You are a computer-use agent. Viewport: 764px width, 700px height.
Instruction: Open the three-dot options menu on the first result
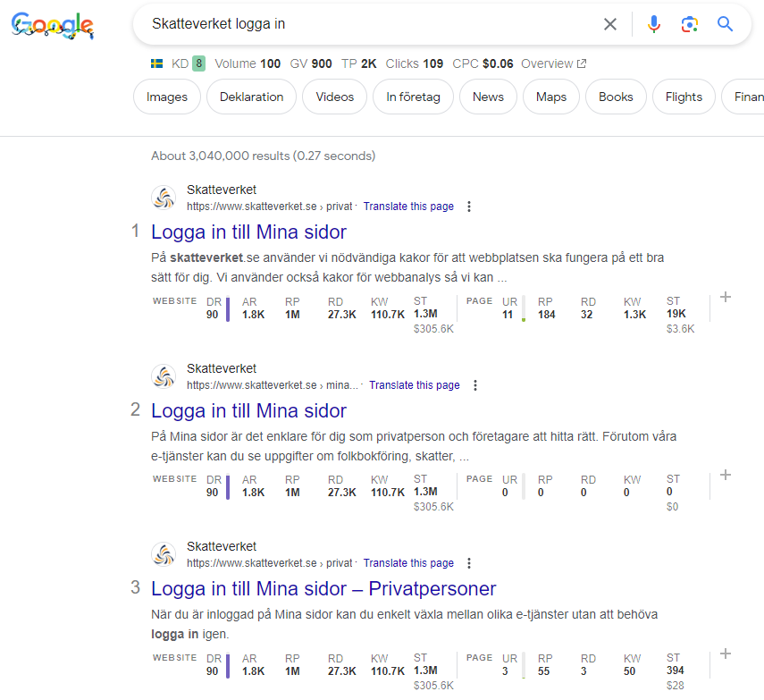468,206
